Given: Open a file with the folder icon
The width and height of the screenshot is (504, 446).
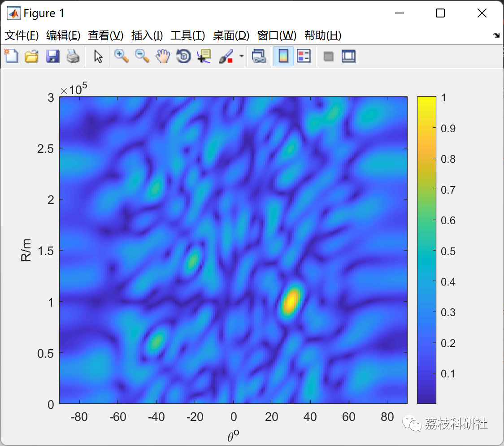Looking at the screenshot, I should (x=31, y=56).
